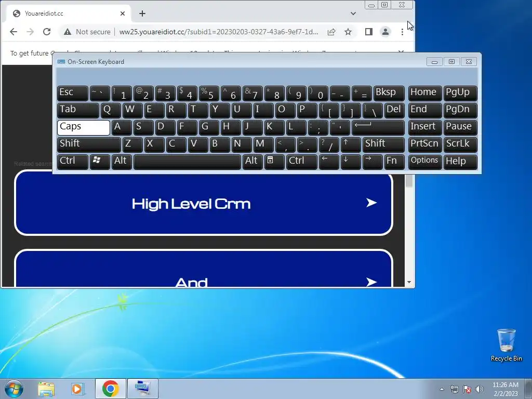This screenshot has width=532, height=399.
Task: Click the Insert key
Action: tap(425, 128)
